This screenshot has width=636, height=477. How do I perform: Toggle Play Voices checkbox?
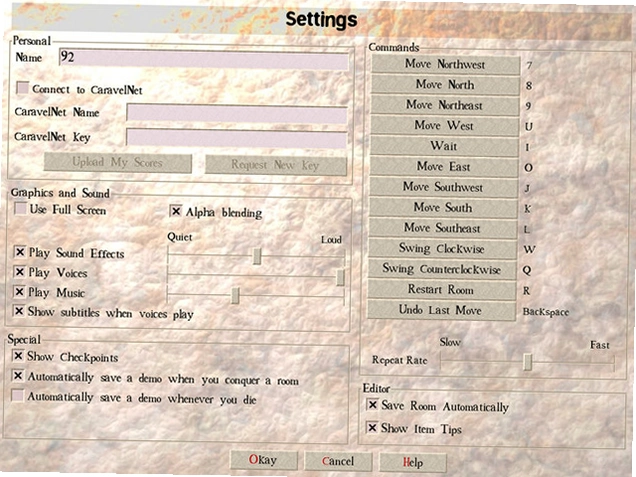(19, 271)
